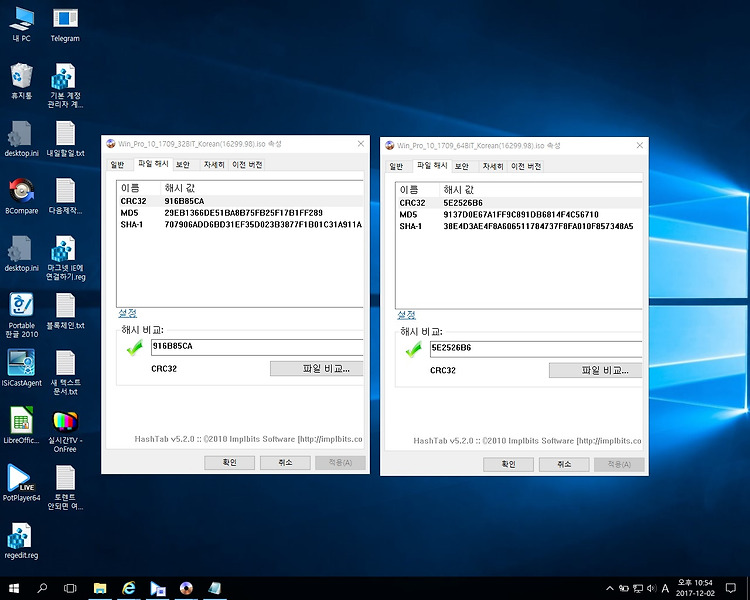Open the 실시간TV - OnFree shortcut
The width and height of the screenshot is (750, 600).
click(x=65, y=432)
